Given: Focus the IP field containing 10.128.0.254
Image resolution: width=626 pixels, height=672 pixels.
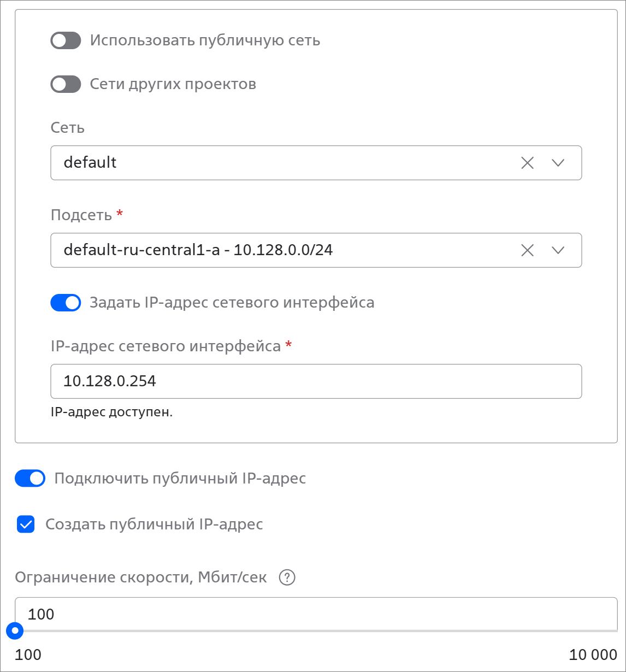Looking at the screenshot, I should 316,381.
